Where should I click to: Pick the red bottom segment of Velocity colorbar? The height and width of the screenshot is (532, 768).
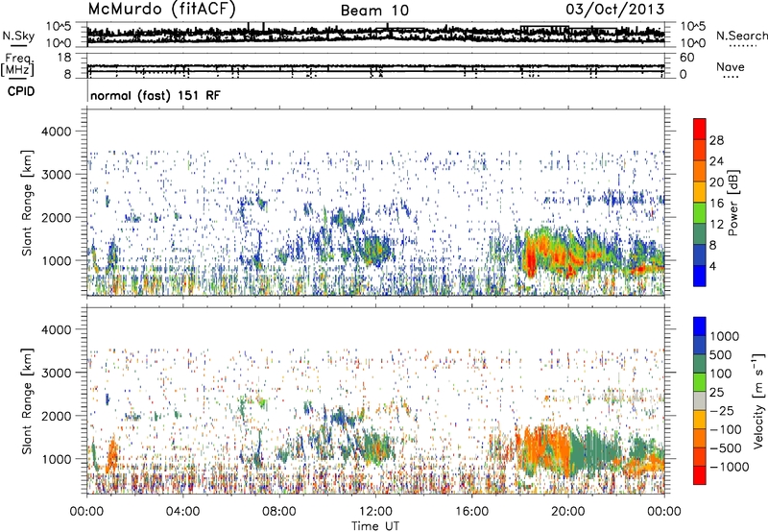pyautogui.click(x=700, y=475)
